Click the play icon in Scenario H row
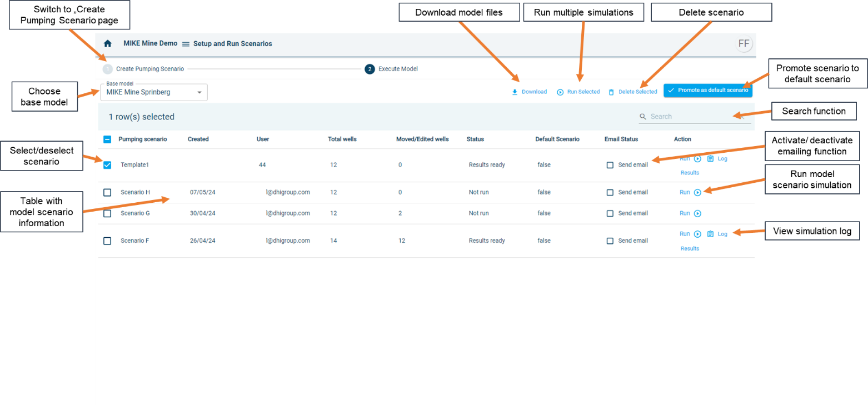 (697, 192)
